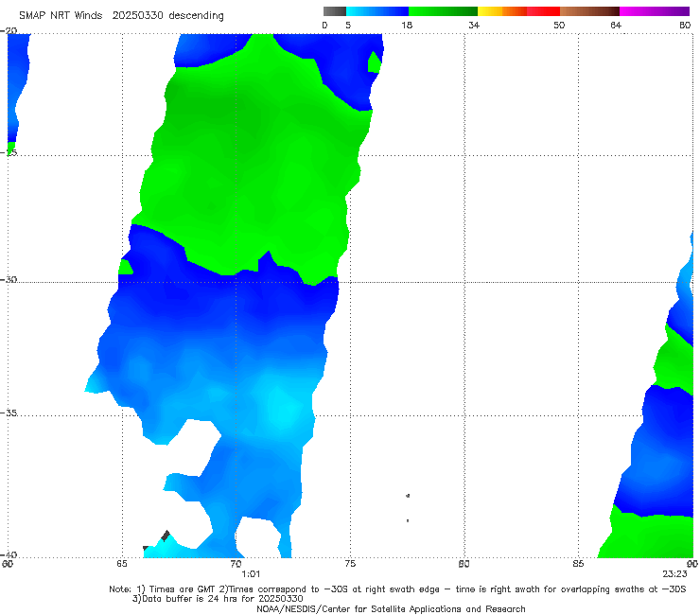Click the note '3)Data buffer is 24 hrs'
Image resolution: width=700 pixels, height=615 pixels.
(218, 599)
